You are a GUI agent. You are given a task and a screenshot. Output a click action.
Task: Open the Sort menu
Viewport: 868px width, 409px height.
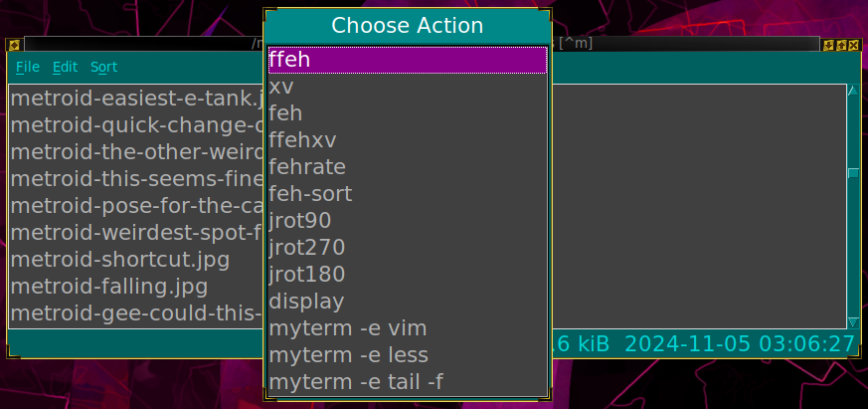[103, 68]
